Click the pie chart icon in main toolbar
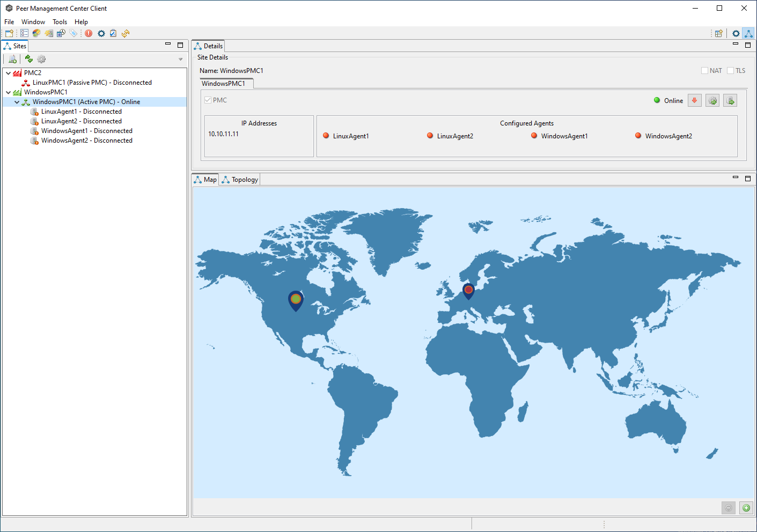 pos(36,33)
